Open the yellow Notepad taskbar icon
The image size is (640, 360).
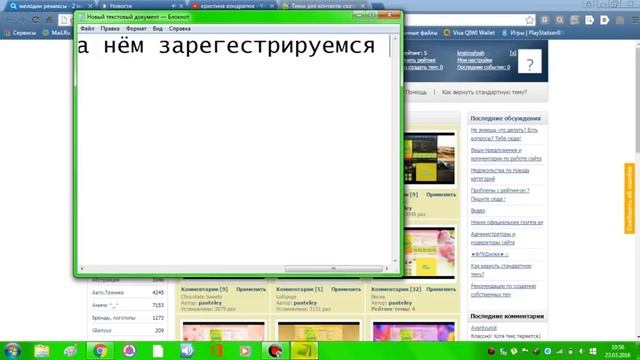pyautogui.click(x=304, y=351)
